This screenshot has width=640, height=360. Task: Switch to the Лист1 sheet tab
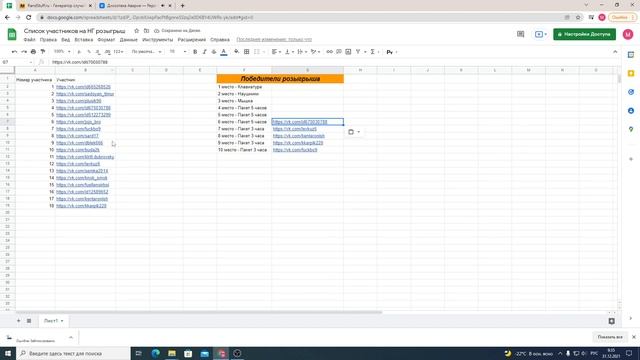[x=53, y=321]
